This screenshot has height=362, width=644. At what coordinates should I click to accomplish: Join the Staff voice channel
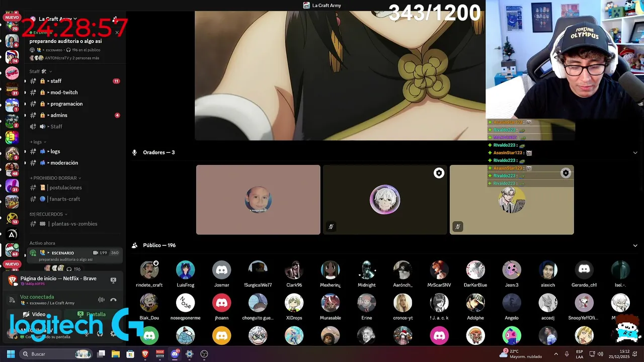74,127
